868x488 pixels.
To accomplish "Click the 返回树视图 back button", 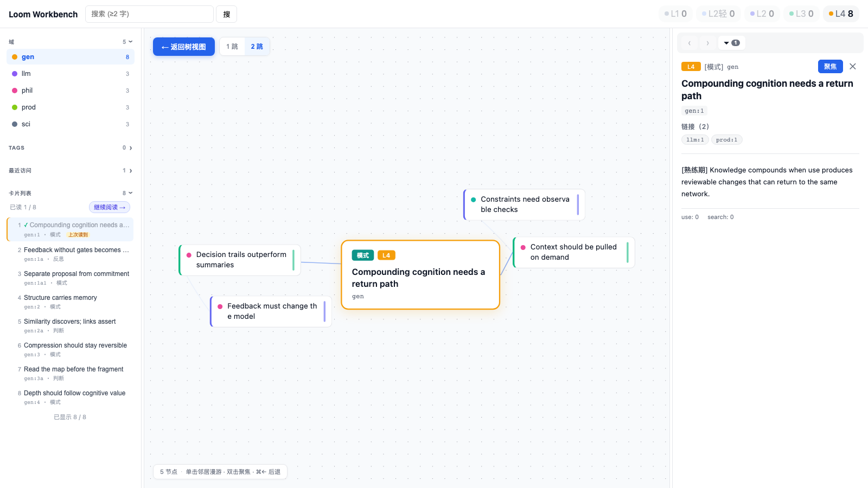I will click(184, 47).
